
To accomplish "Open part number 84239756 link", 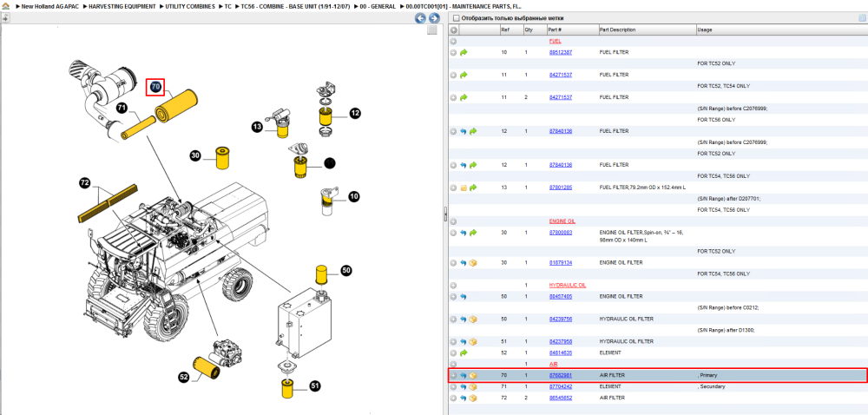I will pos(560,319).
